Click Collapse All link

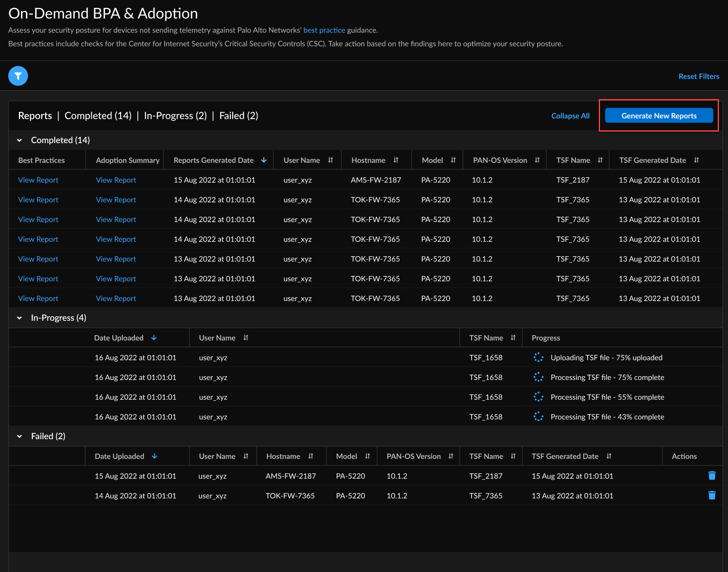(570, 116)
